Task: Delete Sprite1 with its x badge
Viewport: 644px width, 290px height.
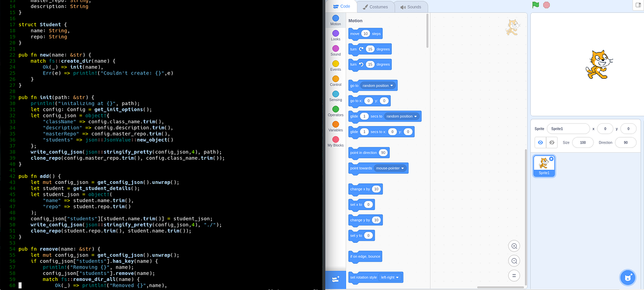Action: click(551, 159)
